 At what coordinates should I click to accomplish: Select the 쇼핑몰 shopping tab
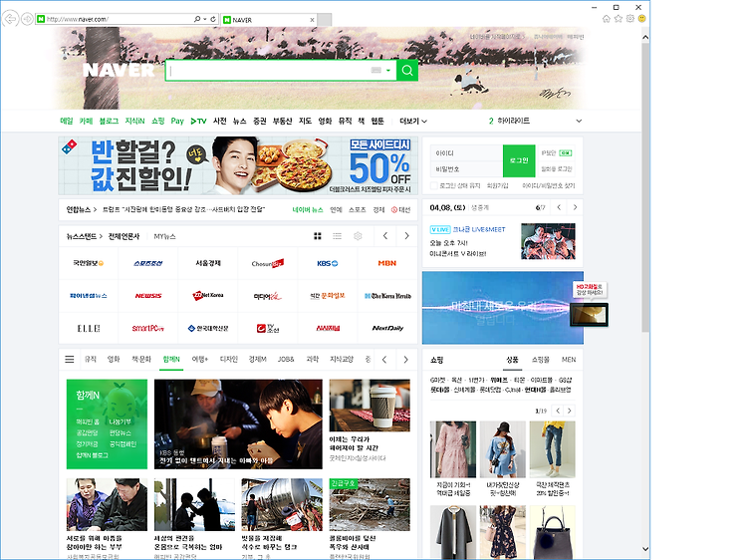[x=541, y=360]
